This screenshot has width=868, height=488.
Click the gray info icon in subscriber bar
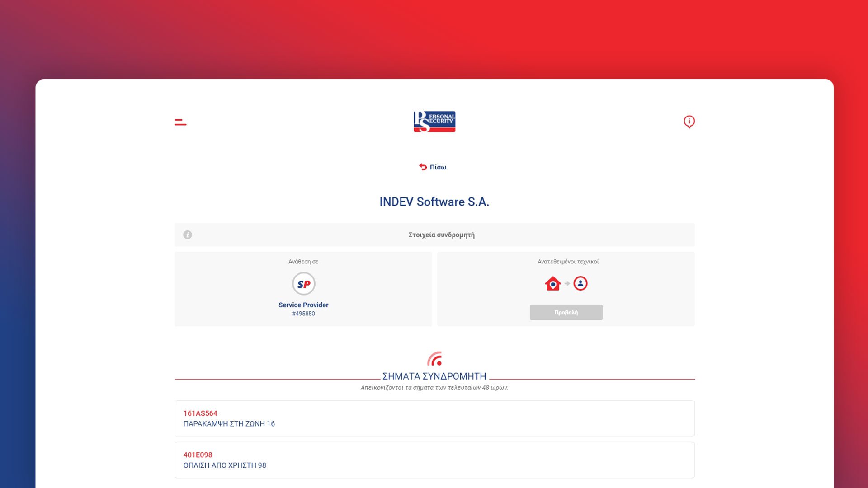[x=188, y=235]
